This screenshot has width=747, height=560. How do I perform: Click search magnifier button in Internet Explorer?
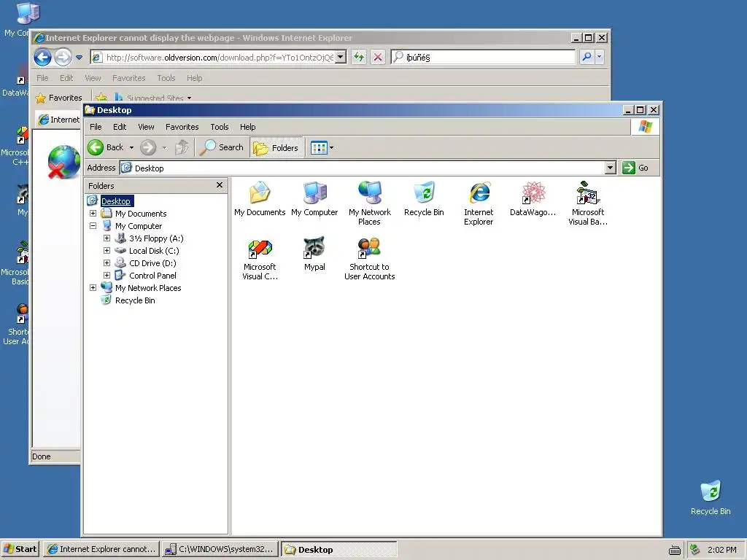coord(587,57)
